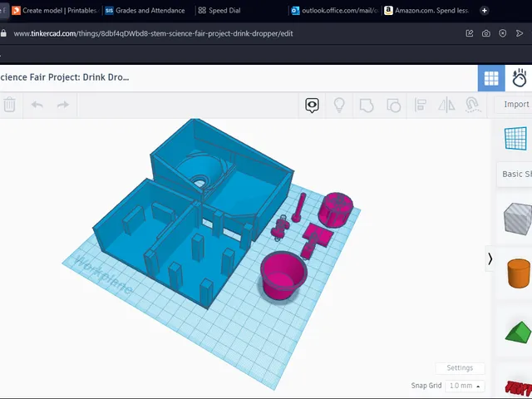Ungroup the selected shapes
The width and height of the screenshot is (532, 399).
click(x=393, y=106)
